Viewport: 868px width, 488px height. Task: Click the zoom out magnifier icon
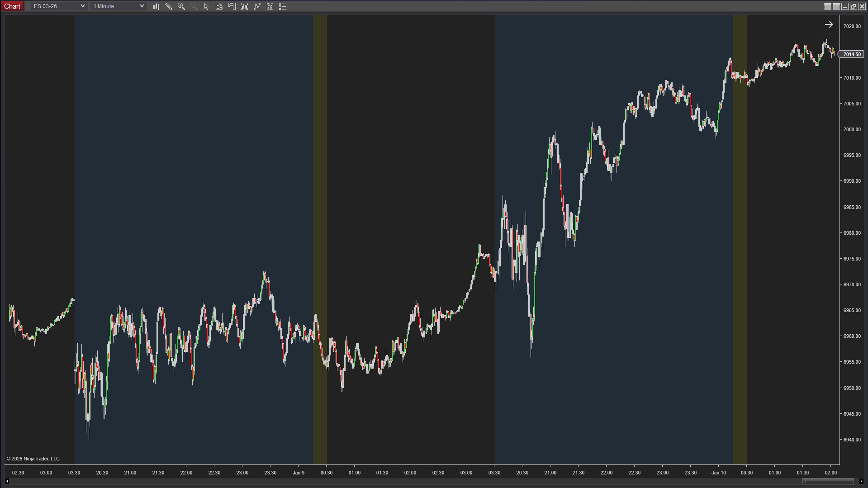tap(194, 6)
